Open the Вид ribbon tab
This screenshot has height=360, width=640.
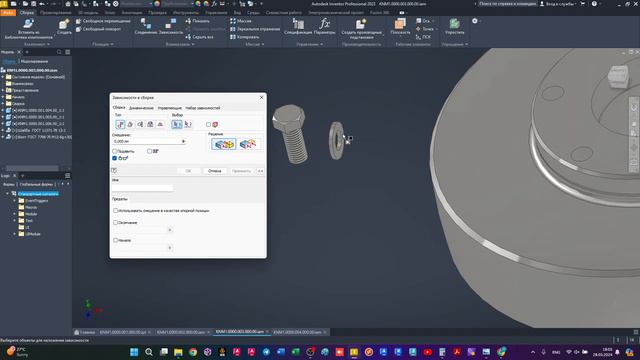point(237,13)
